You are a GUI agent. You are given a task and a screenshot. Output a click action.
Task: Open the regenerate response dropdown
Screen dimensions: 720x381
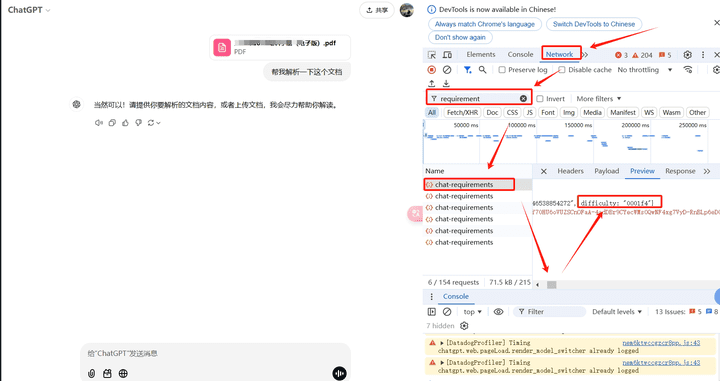point(154,123)
